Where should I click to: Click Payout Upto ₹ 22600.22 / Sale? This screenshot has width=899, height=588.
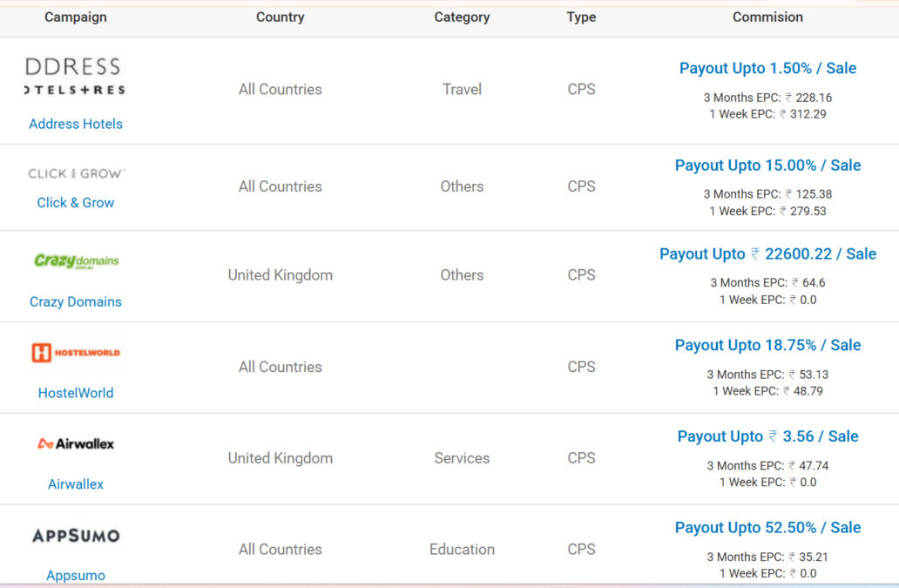(x=767, y=253)
